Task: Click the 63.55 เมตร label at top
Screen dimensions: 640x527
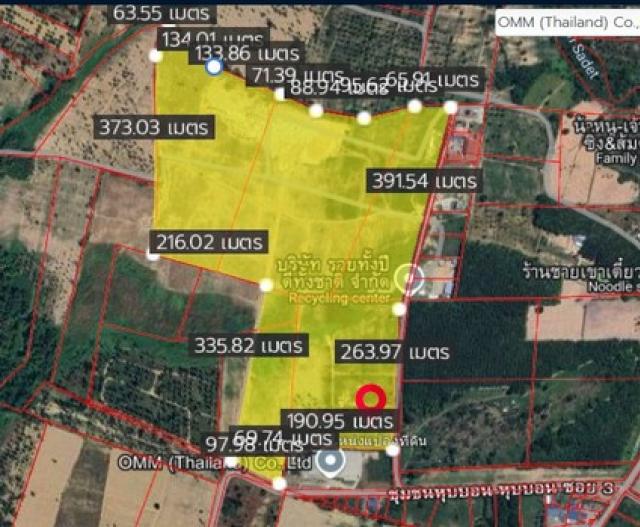Action: click(x=161, y=13)
